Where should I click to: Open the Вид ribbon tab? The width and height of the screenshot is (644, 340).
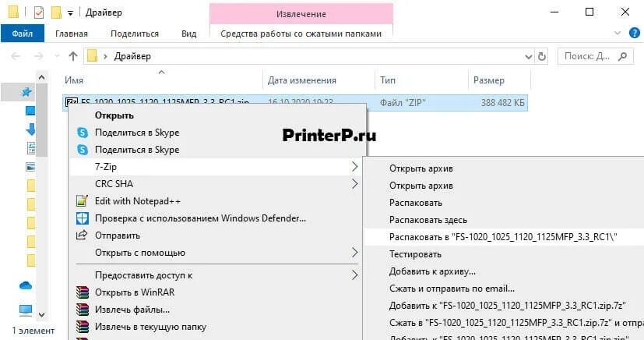pyautogui.click(x=189, y=34)
